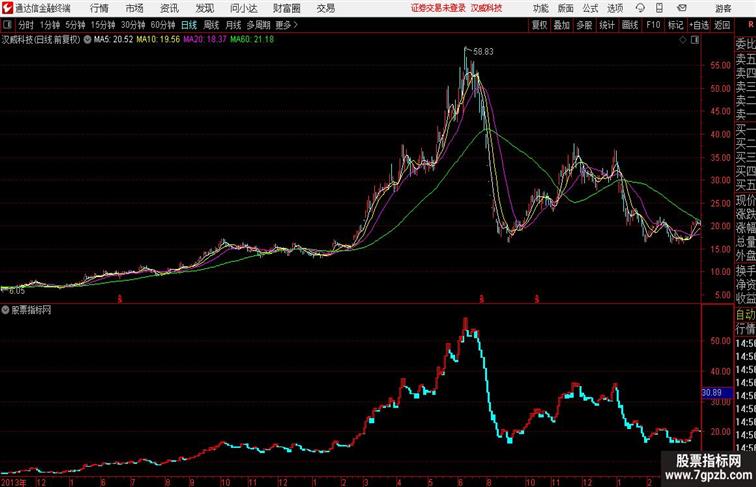Switch to 5分钟 period tab
Image resolution: width=756 pixels, height=487 pixels.
pyautogui.click(x=75, y=25)
